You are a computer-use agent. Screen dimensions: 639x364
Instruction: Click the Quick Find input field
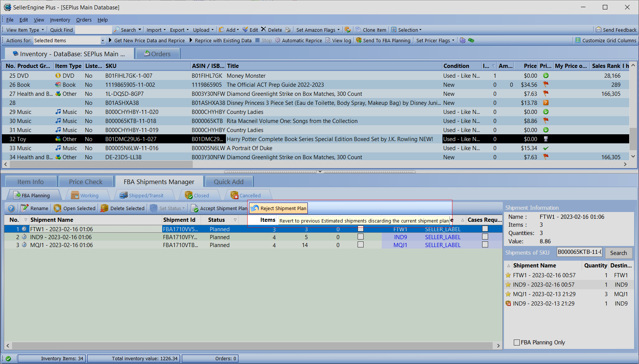pos(93,30)
